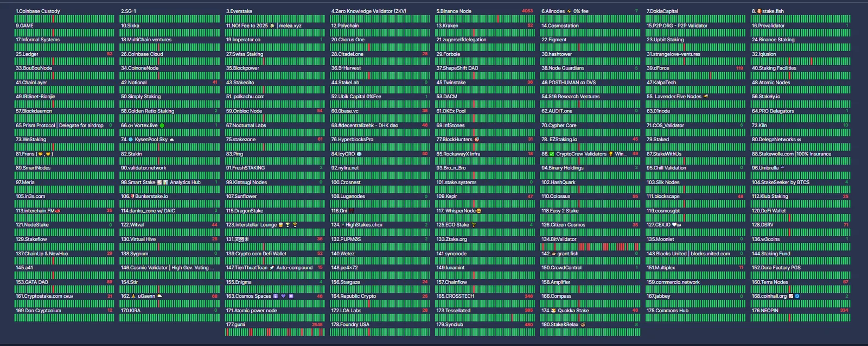Image resolution: width=868 pixels, height=346 pixels.
Task: Select the "14.Cosmostation" validator label
Action: [x=560, y=26]
